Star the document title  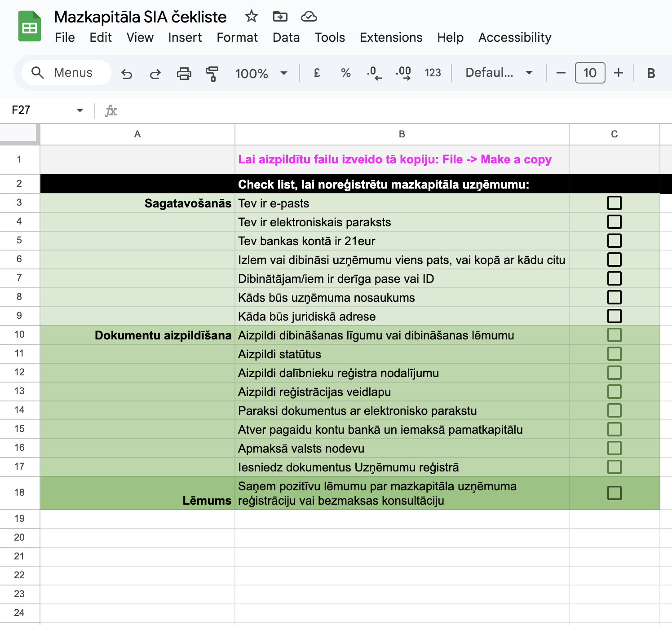coord(251,17)
